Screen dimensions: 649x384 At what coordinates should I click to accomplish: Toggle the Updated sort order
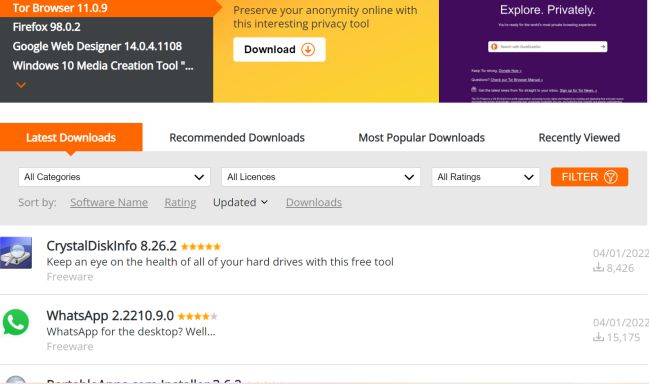[240, 202]
